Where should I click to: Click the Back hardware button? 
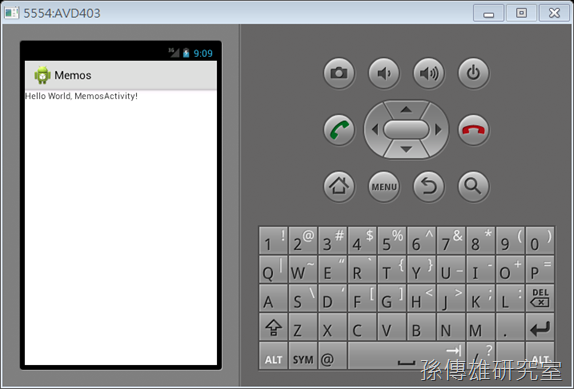(x=429, y=187)
